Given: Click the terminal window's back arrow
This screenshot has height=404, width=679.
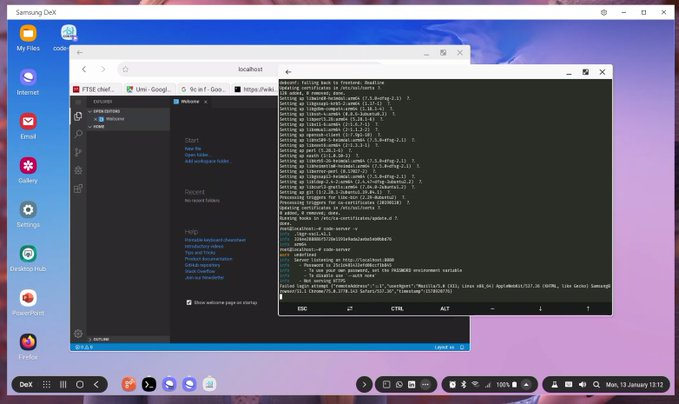Looking at the screenshot, I should coord(288,72).
